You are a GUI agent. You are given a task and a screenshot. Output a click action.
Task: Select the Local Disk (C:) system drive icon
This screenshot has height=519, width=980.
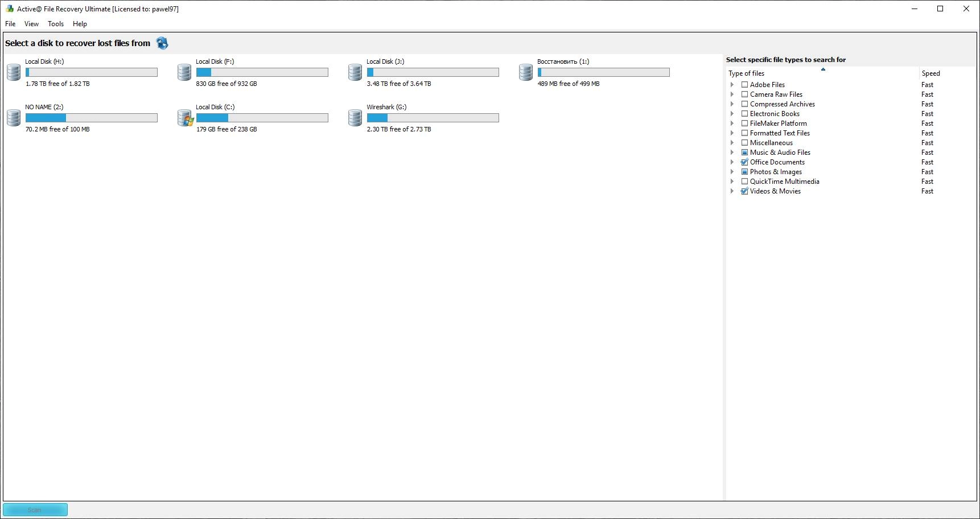[x=185, y=118]
